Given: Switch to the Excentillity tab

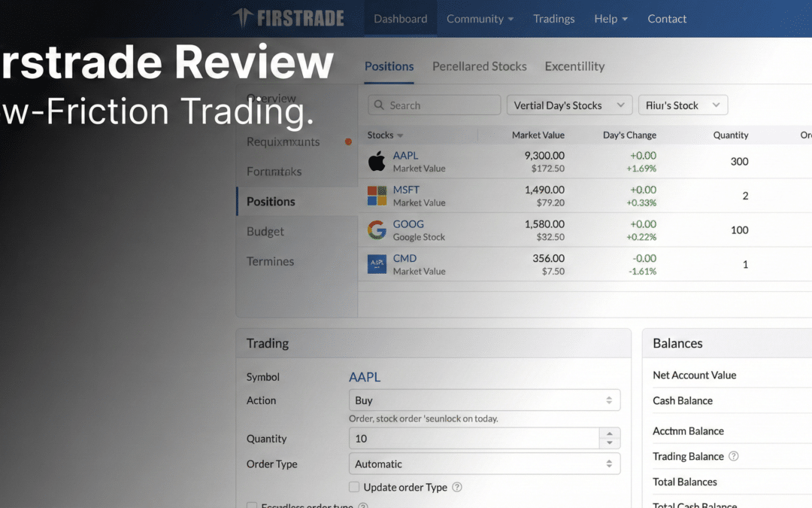Looking at the screenshot, I should 574,66.
